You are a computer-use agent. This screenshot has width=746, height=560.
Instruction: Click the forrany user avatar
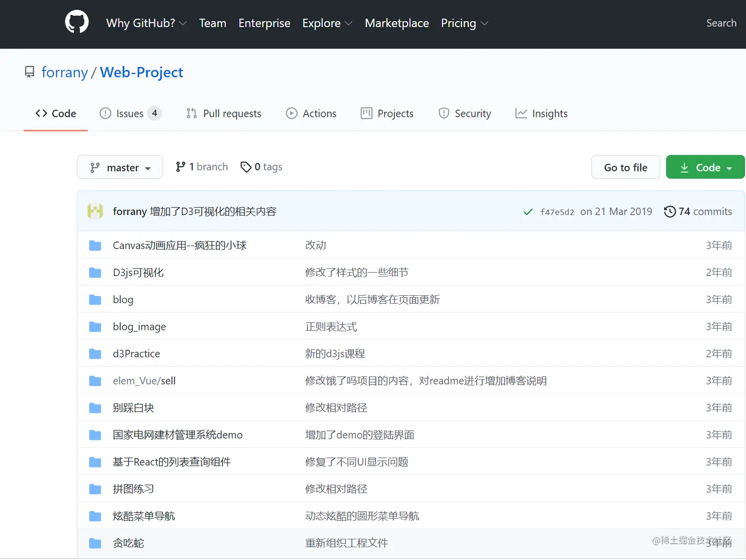[x=95, y=211]
